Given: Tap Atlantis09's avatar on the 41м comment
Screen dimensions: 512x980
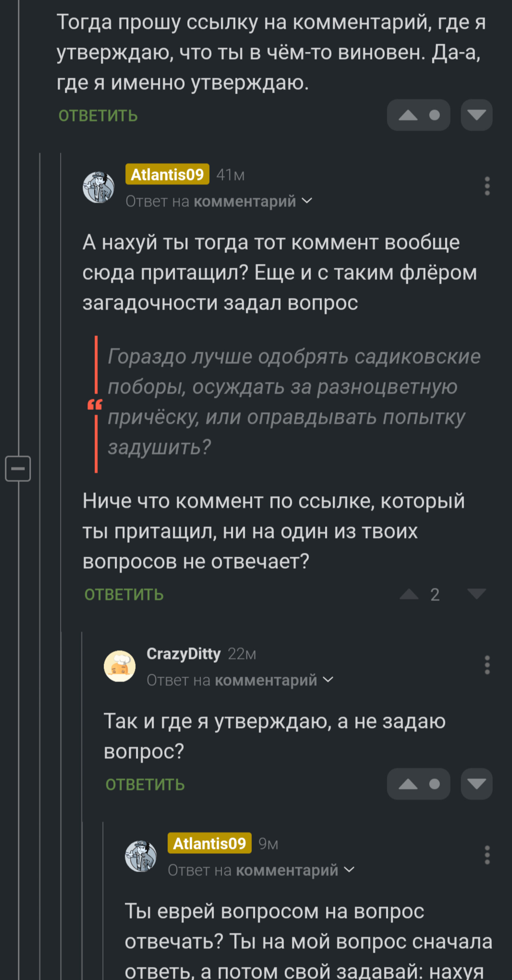Looking at the screenshot, I should (x=99, y=187).
